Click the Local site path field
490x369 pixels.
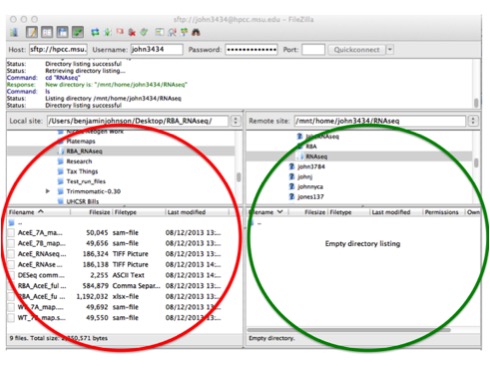pyautogui.click(x=138, y=121)
